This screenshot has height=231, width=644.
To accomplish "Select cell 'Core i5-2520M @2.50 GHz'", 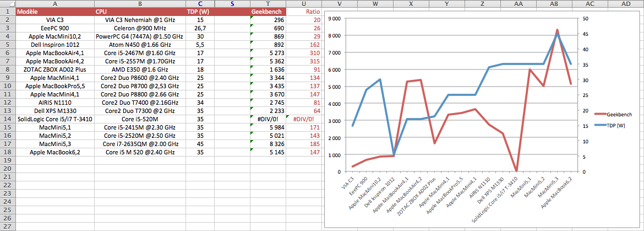I will pyautogui.click(x=140, y=135).
